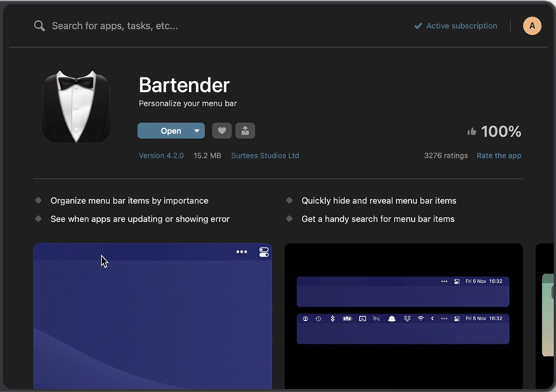Click 'Get a handy search' feature text

378,219
